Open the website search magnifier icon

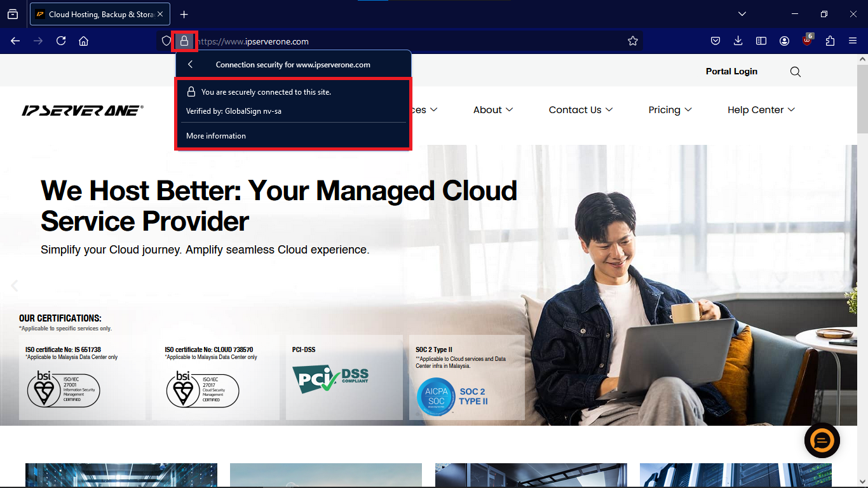point(795,72)
